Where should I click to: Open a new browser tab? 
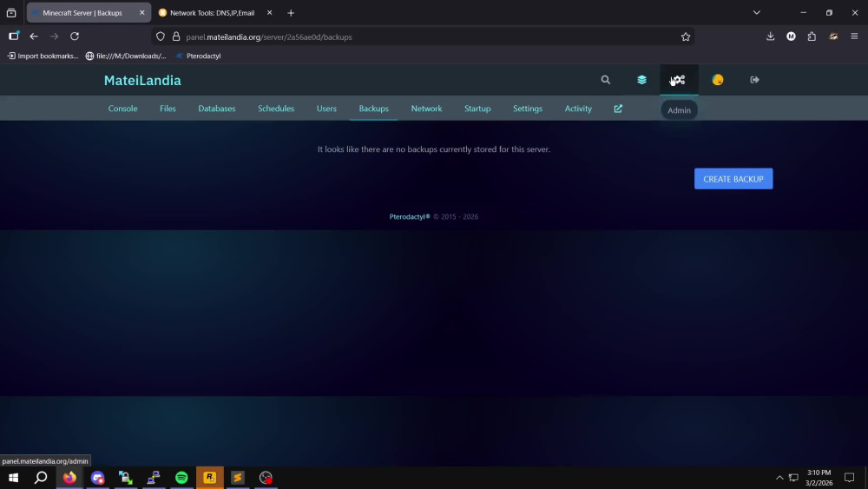pos(291,13)
